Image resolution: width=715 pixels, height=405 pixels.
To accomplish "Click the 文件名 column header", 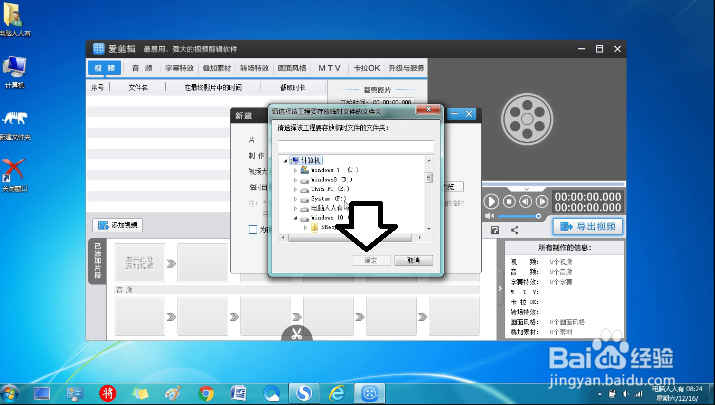I will tap(138, 88).
